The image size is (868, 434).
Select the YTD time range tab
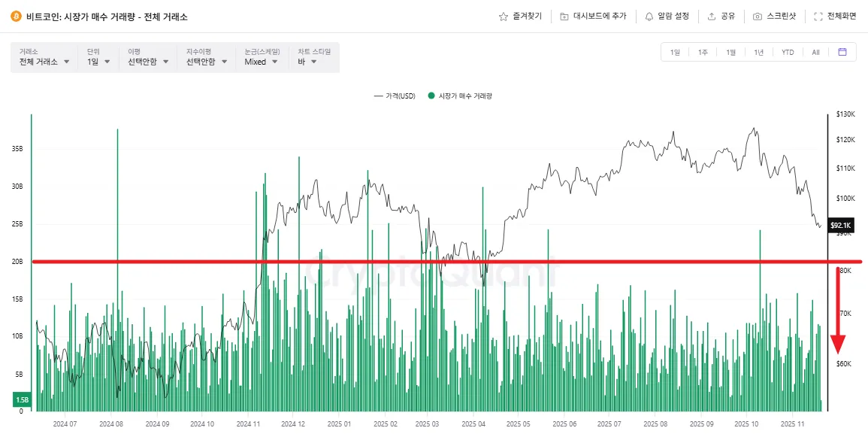coord(788,52)
